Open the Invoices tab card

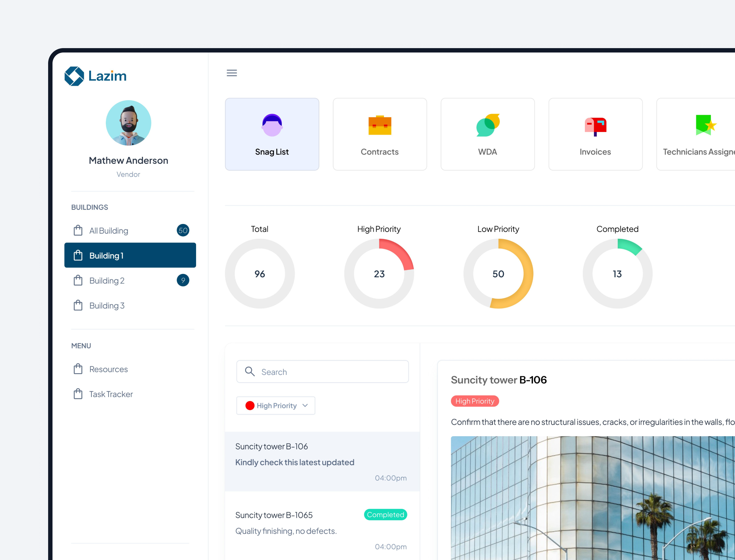(x=595, y=134)
